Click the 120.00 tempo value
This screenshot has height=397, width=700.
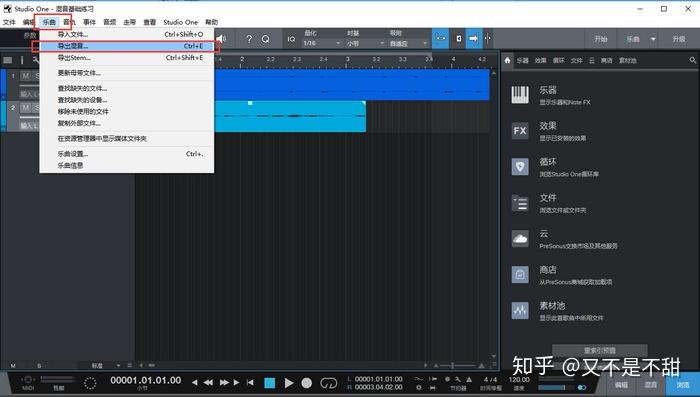[x=519, y=380]
